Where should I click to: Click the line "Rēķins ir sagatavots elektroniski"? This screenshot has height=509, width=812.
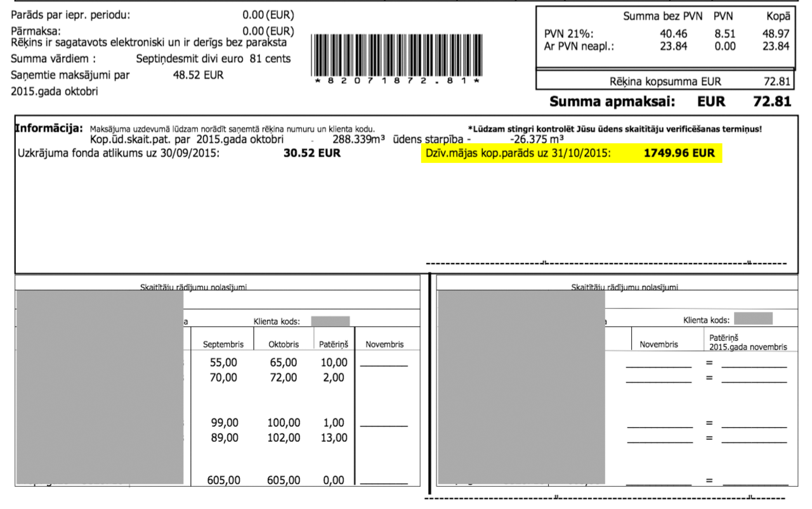[x=148, y=42]
